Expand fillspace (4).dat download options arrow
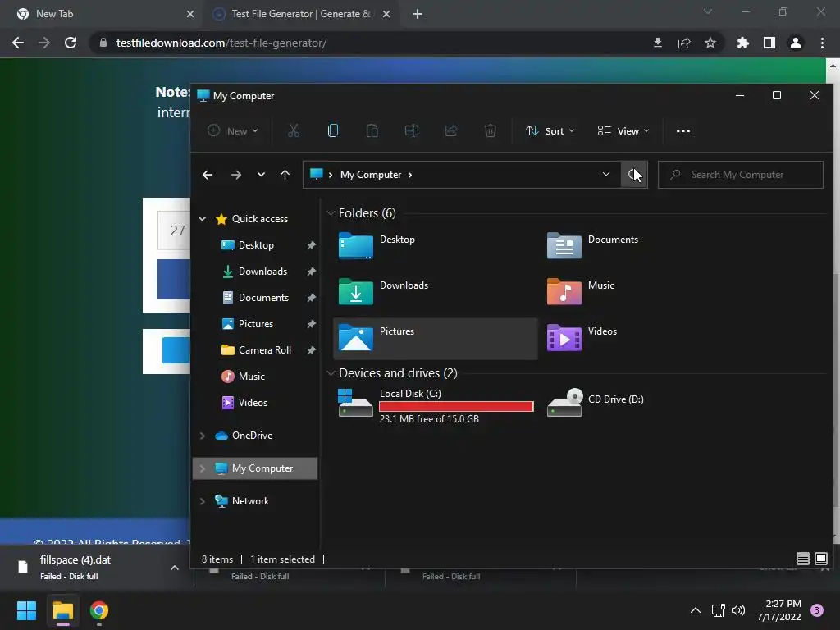The width and height of the screenshot is (840, 630). [x=174, y=568]
